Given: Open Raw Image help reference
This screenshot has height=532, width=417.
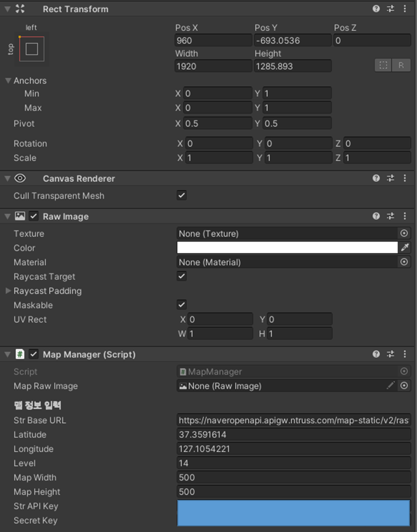Looking at the screenshot, I should pos(376,216).
